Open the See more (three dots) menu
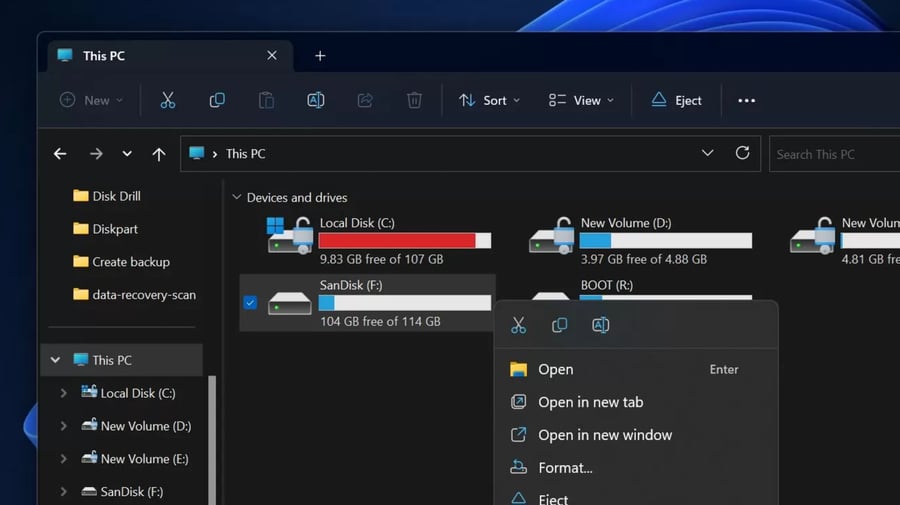This screenshot has width=900, height=505. (746, 100)
